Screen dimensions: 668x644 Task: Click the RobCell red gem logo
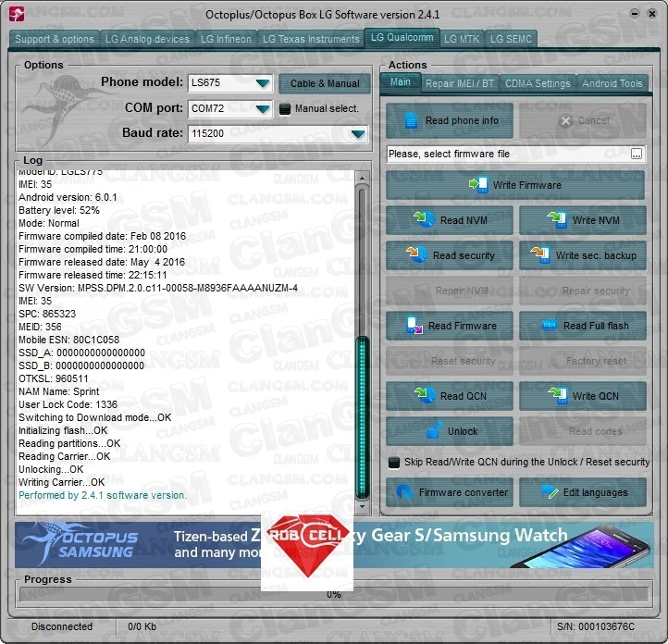click(x=307, y=545)
